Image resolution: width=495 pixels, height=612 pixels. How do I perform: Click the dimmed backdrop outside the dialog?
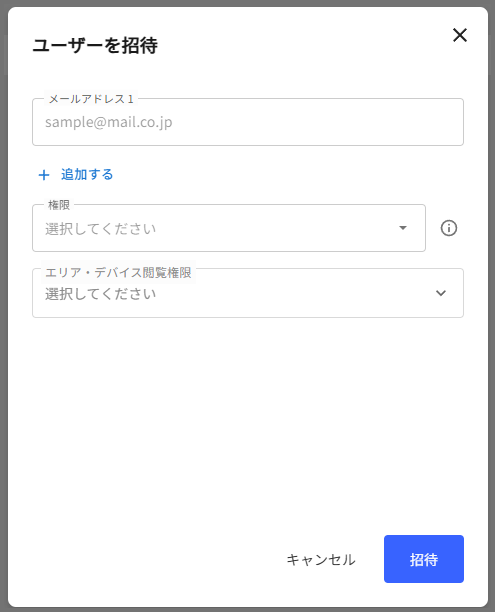pyautogui.click(x=4, y=306)
